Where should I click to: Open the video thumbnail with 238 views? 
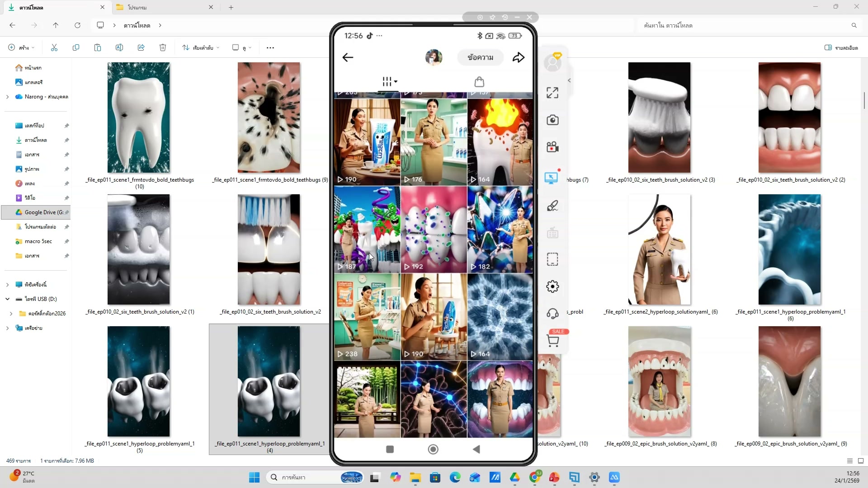click(367, 316)
